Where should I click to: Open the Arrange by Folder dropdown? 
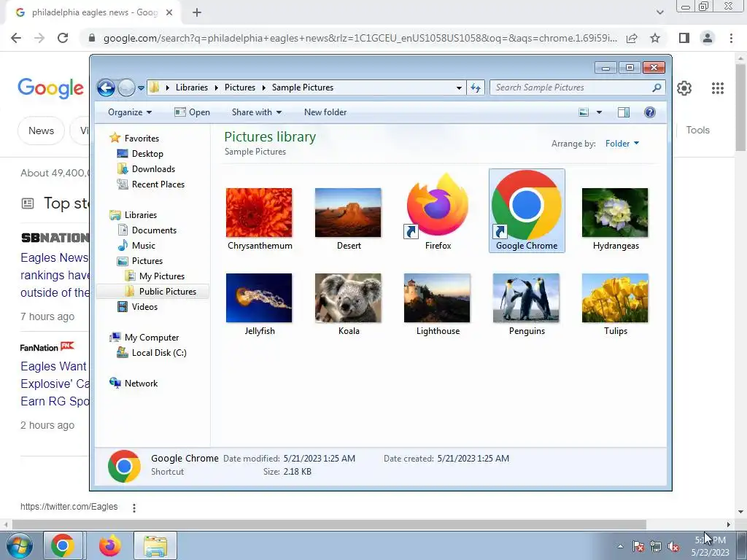click(622, 144)
